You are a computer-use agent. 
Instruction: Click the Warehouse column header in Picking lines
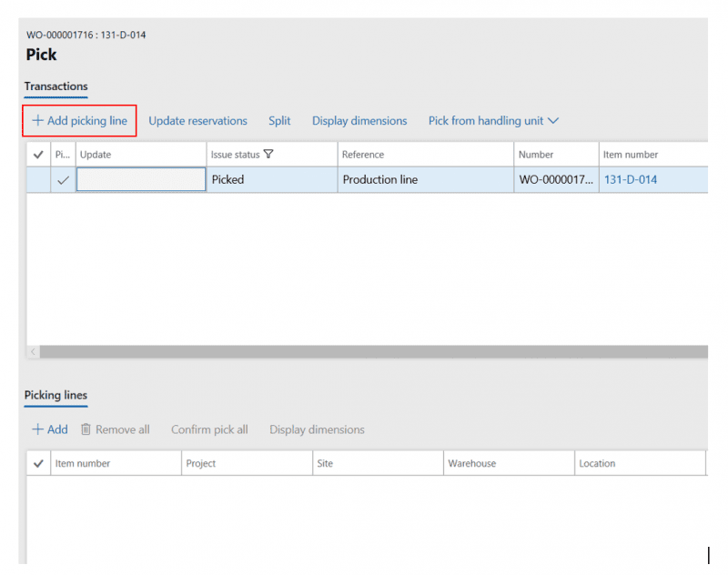coord(471,464)
